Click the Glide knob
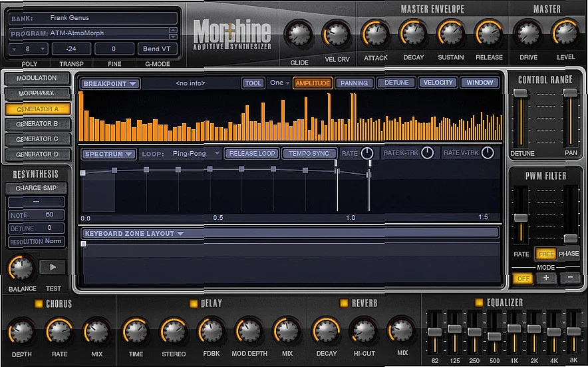 299,34
